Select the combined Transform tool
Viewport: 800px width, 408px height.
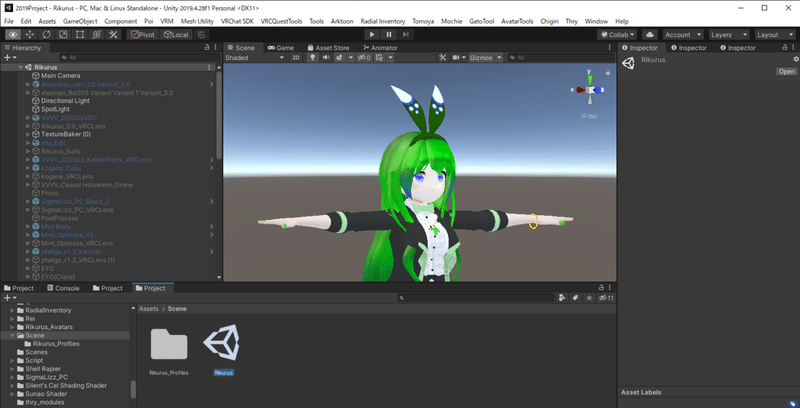[x=96, y=35]
